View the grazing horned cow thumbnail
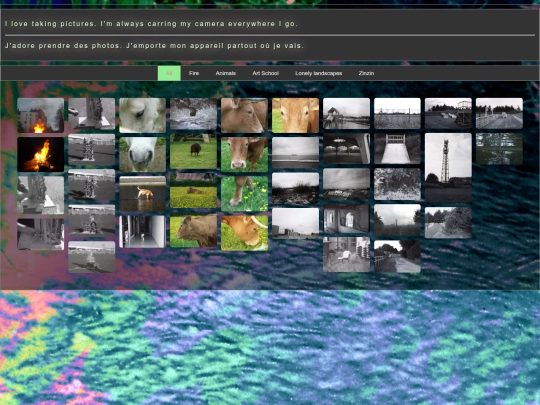Image resolution: width=540 pixels, height=405 pixels. 245,233
